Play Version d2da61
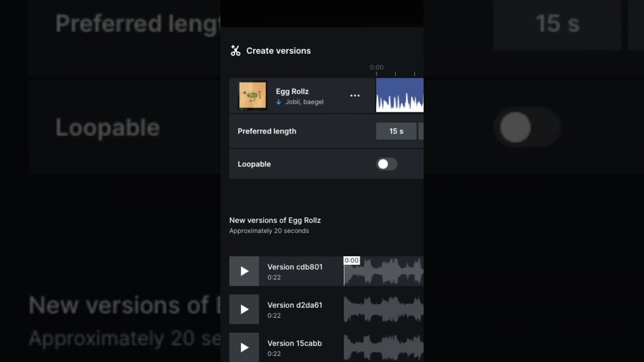Image resolution: width=644 pixels, height=362 pixels. tap(244, 310)
